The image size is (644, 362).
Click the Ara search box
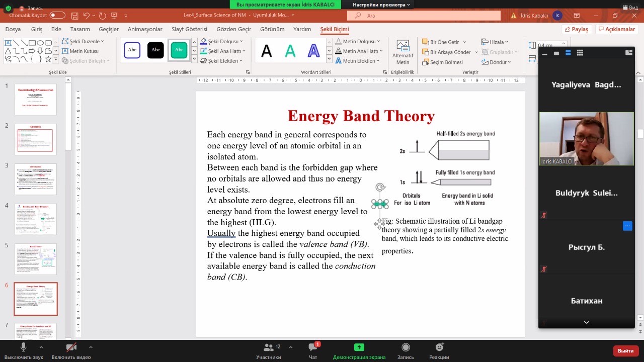pyautogui.click(x=428, y=16)
